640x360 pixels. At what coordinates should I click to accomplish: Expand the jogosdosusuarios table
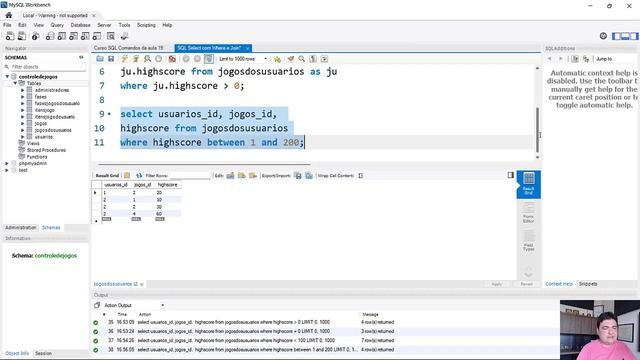point(23,130)
